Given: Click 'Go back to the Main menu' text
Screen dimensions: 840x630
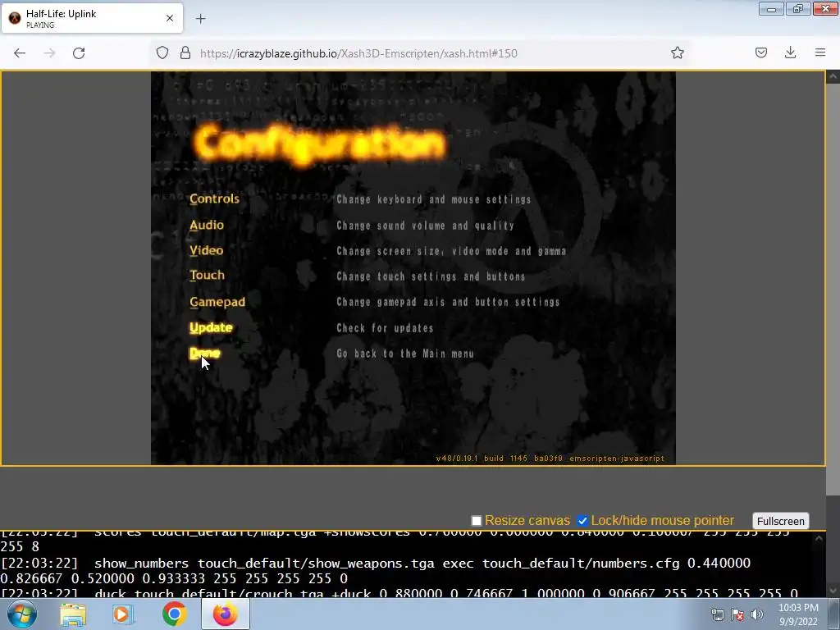Looking at the screenshot, I should [405, 354].
